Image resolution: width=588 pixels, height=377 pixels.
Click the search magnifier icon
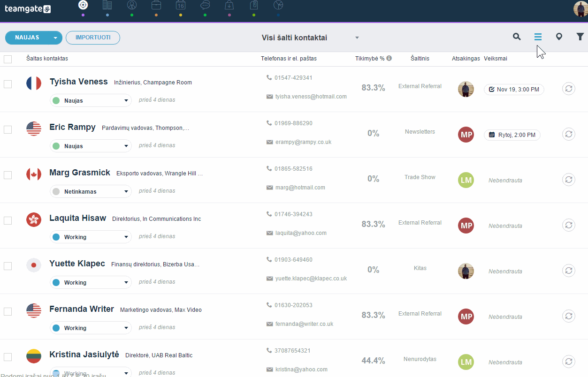[517, 37]
